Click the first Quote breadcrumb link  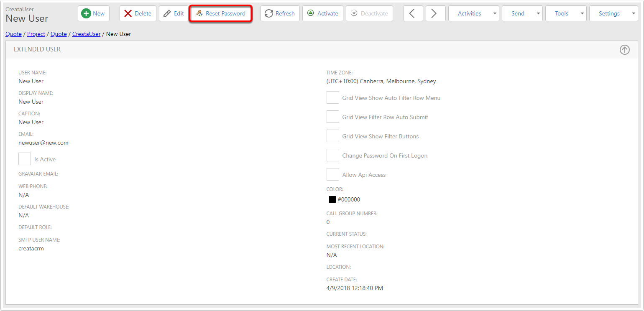click(13, 34)
